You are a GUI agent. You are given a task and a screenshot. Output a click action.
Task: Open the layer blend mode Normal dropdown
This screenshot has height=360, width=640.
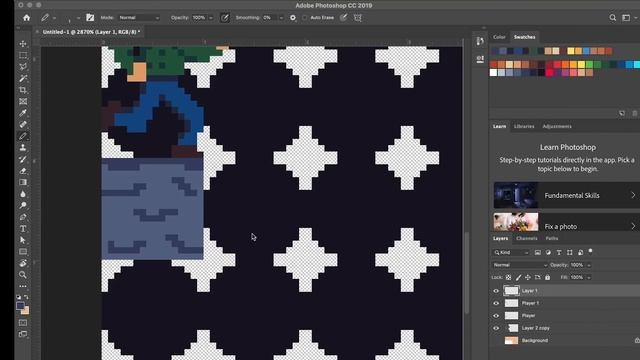click(520, 265)
